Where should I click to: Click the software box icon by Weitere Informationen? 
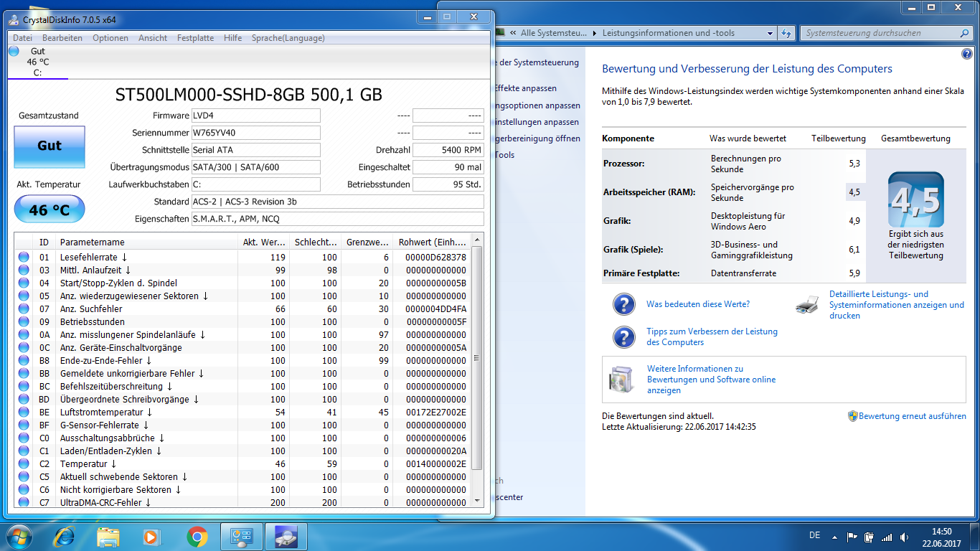621,378
